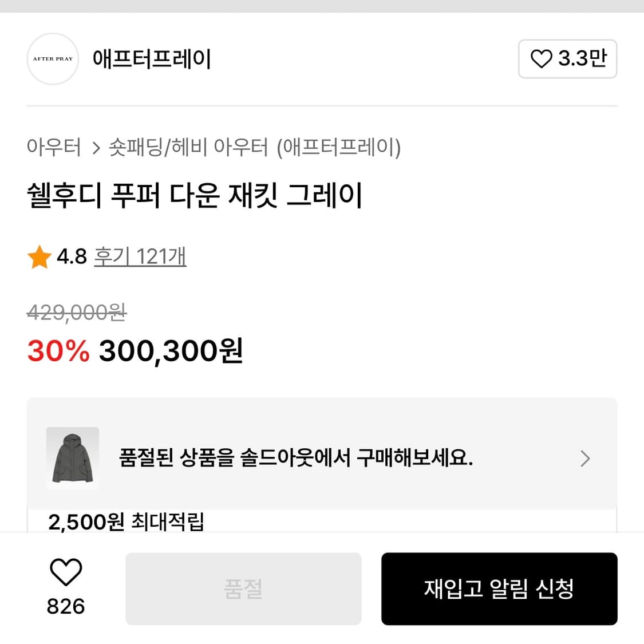Image resolution: width=644 pixels, height=644 pixels.
Task: Open the 숏패딩/헤비 아우터 breadcrumb category
Action: pos(188,148)
